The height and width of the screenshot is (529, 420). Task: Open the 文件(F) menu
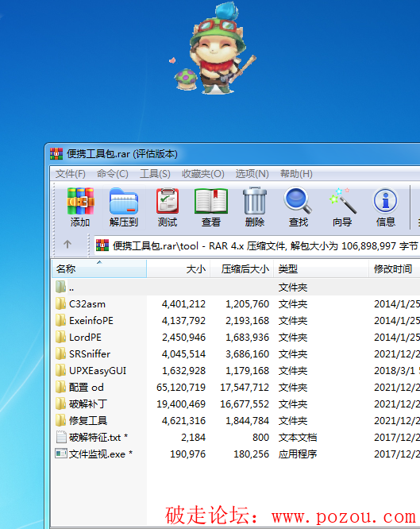[x=70, y=174]
